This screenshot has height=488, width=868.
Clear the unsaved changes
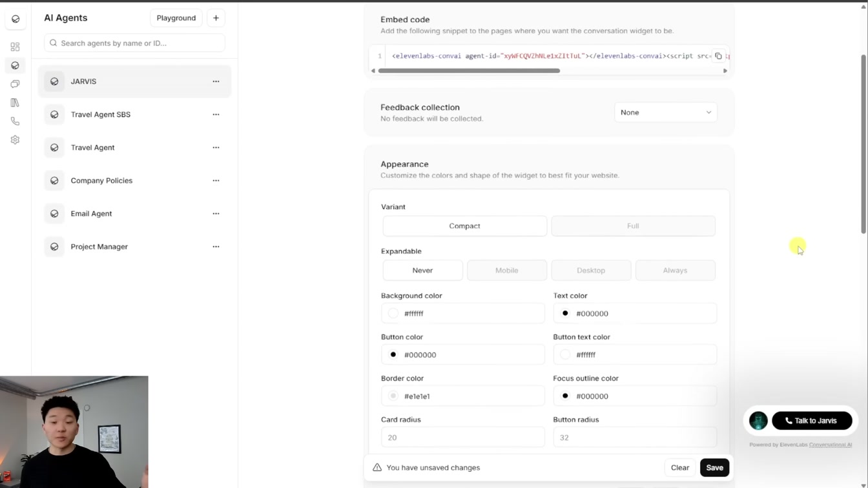[679, 467]
